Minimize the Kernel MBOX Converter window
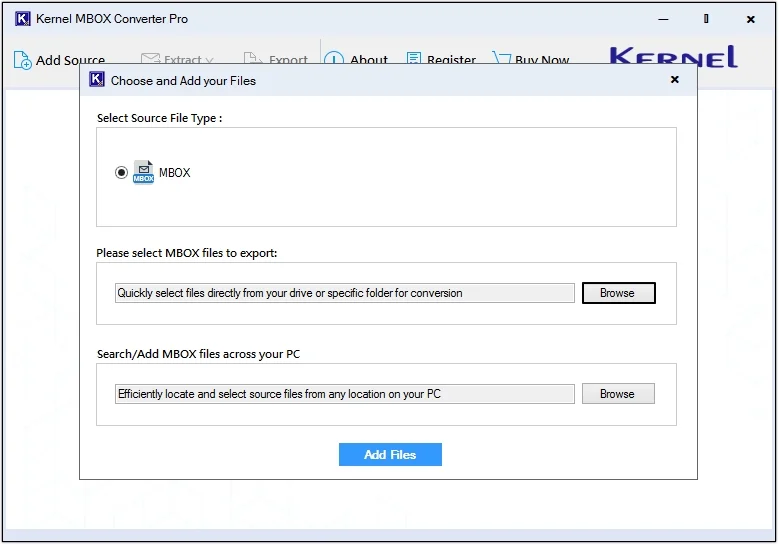 pos(663,19)
